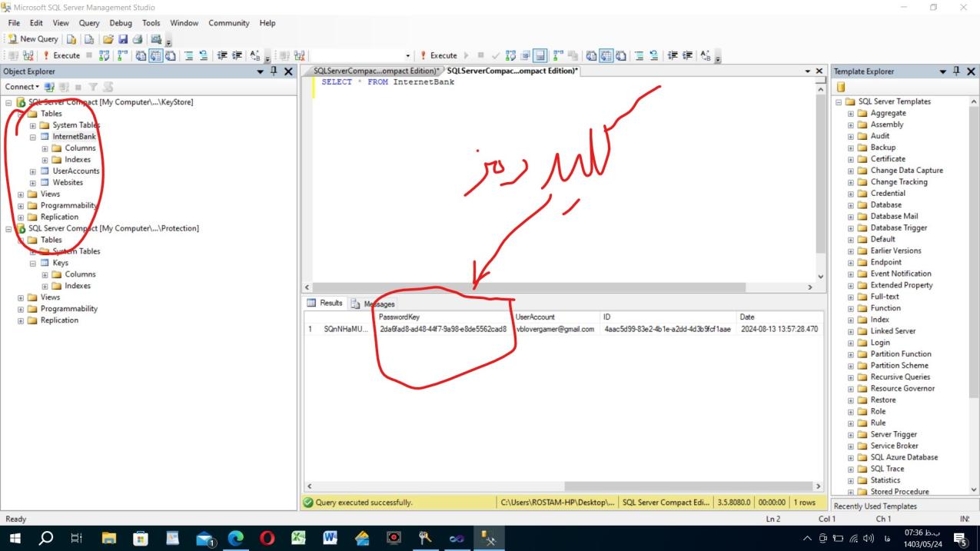Toggle auto-hide pin on Template Explorer

tap(957, 71)
